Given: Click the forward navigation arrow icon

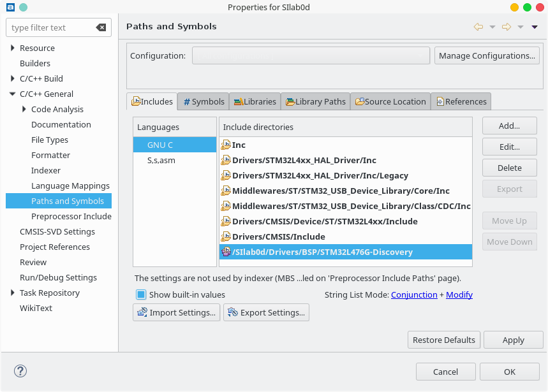Looking at the screenshot, I should pyautogui.click(x=507, y=27).
